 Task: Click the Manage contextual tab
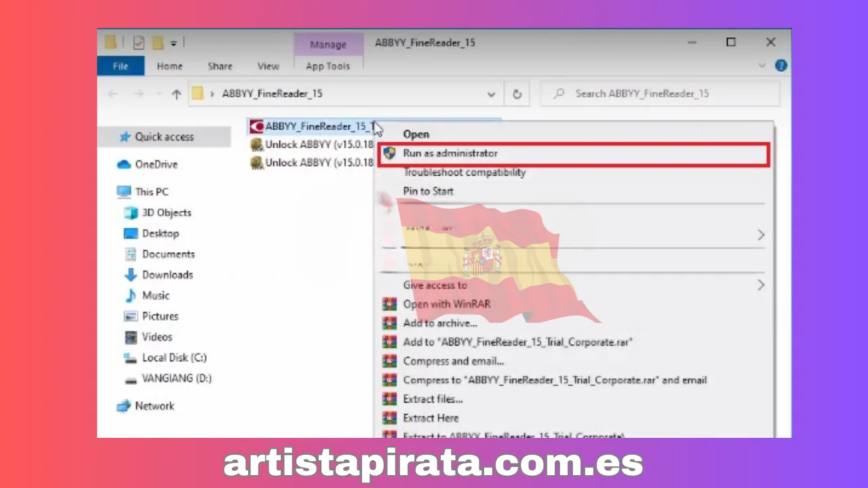coord(328,44)
